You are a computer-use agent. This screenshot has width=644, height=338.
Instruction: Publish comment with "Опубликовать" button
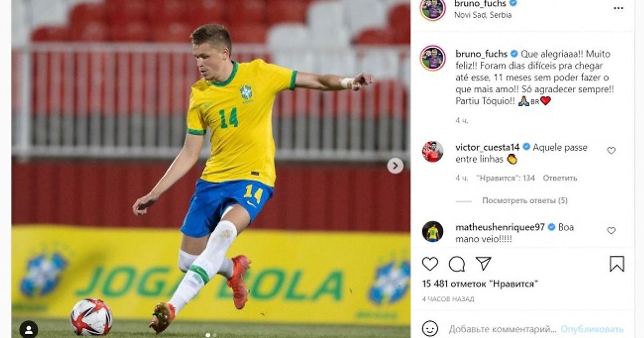tap(592, 329)
